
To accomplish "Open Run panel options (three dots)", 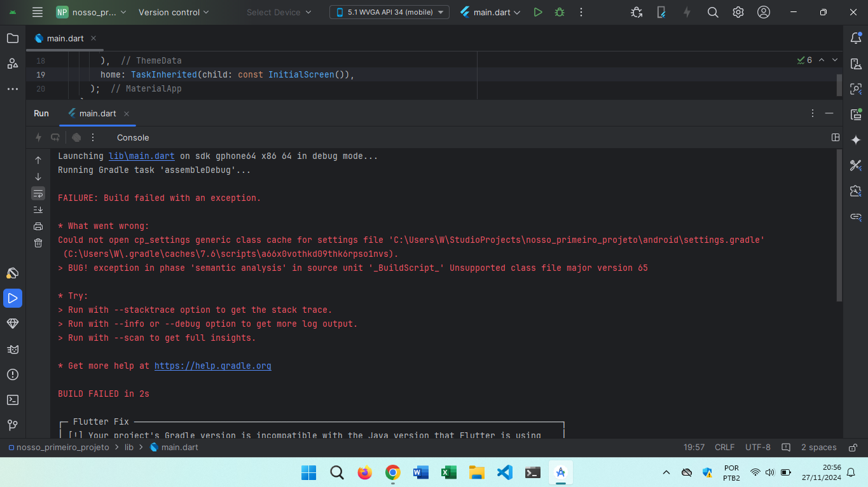I will (813, 113).
